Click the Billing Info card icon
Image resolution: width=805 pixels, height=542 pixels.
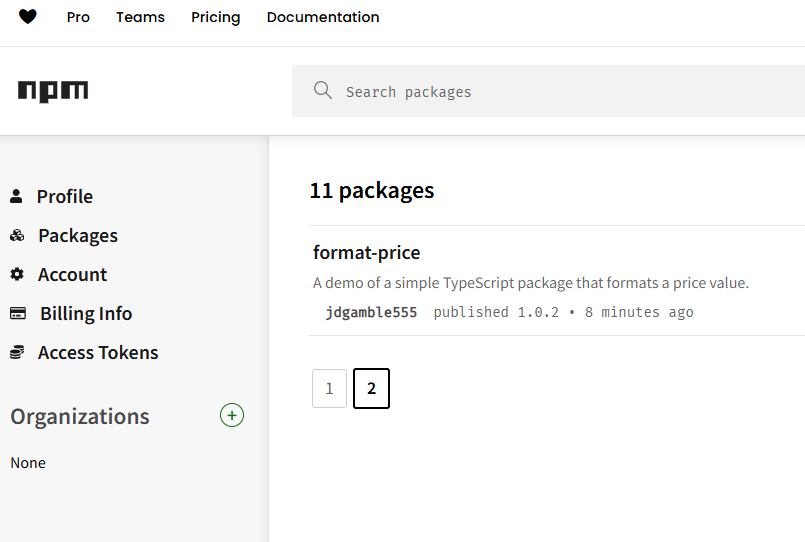click(x=18, y=313)
